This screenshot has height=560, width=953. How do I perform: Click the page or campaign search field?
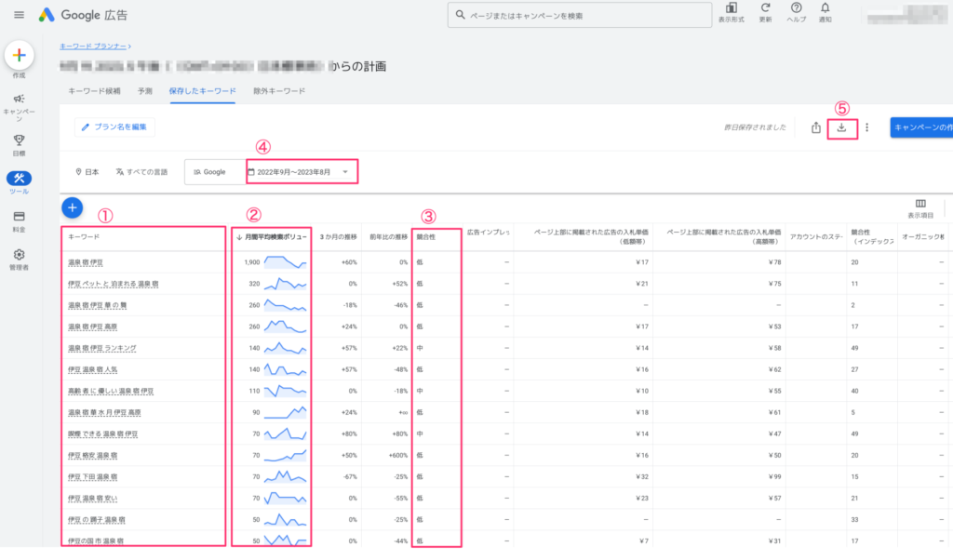pyautogui.click(x=579, y=15)
